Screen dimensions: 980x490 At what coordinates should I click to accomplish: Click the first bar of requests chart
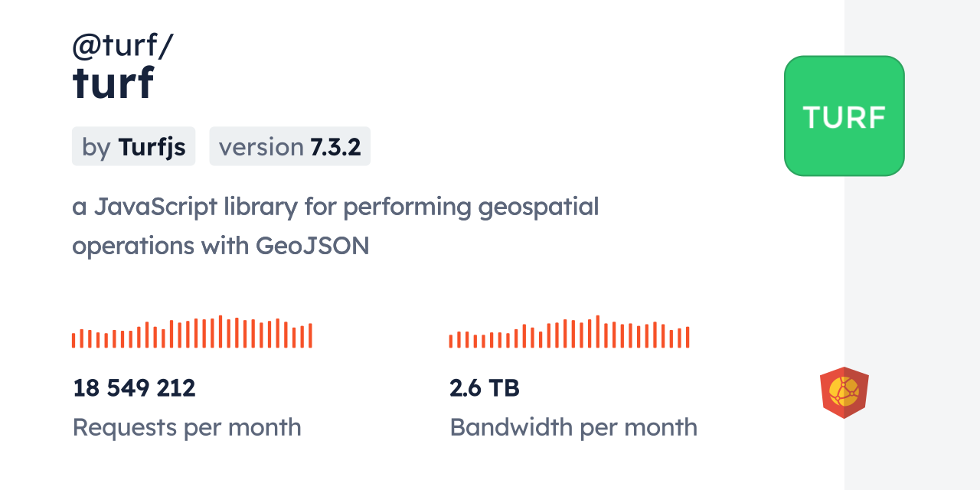click(73, 340)
